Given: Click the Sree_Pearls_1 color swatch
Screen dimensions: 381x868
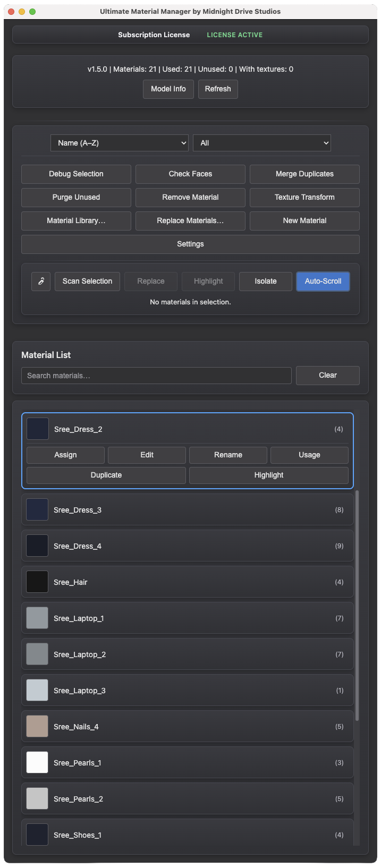Looking at the screenshot, I should coord(37,762).
